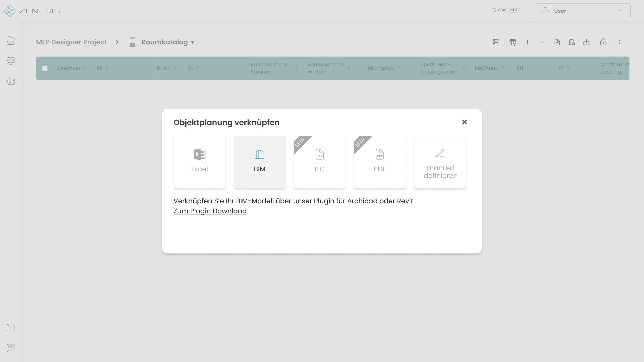Choose manuell definieren option
Screen dimensions: 644x362
coord(440,162)
